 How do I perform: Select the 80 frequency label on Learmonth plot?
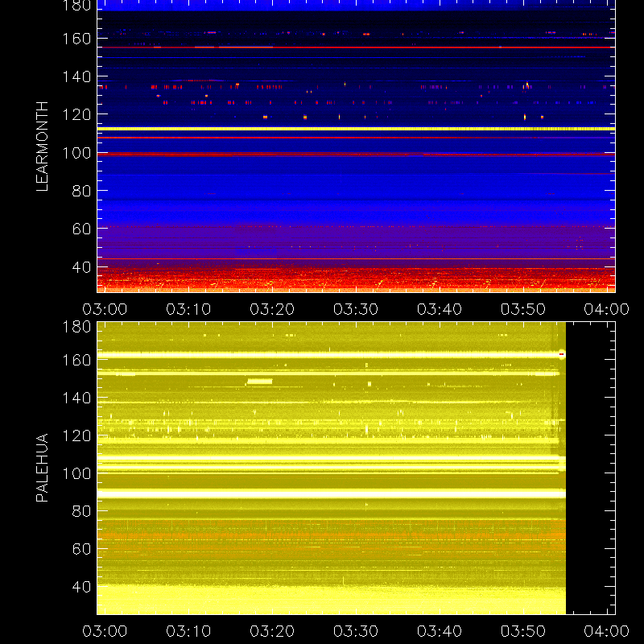coord(81,191)
